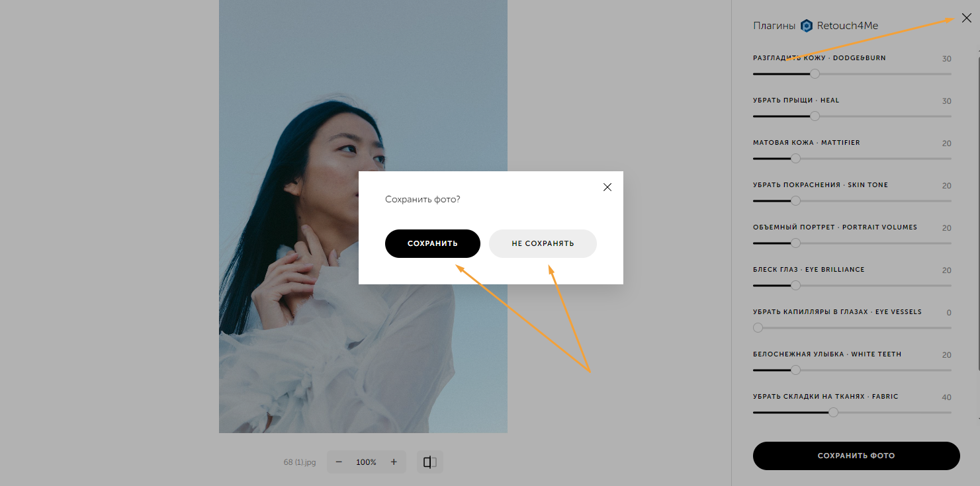Screen dimensions: 980x486
Task: Click the portrait photo preview
Action: pos(363,216)
